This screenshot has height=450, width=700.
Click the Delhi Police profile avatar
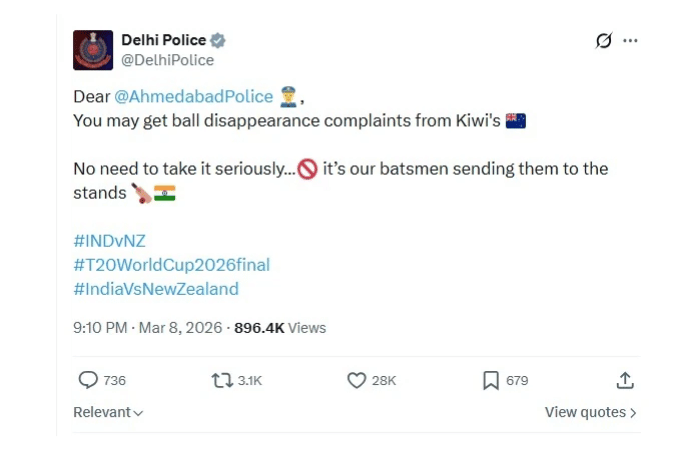[x=93, y=50]
